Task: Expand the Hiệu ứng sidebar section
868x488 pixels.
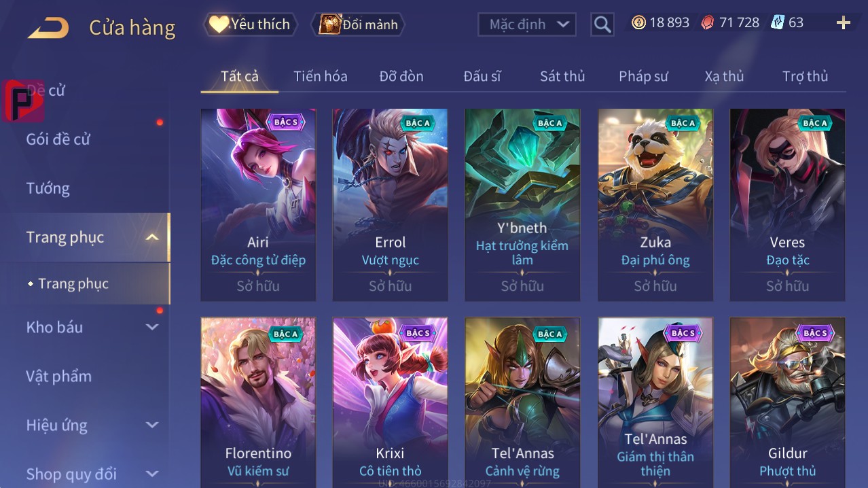Action: point(152,425)
